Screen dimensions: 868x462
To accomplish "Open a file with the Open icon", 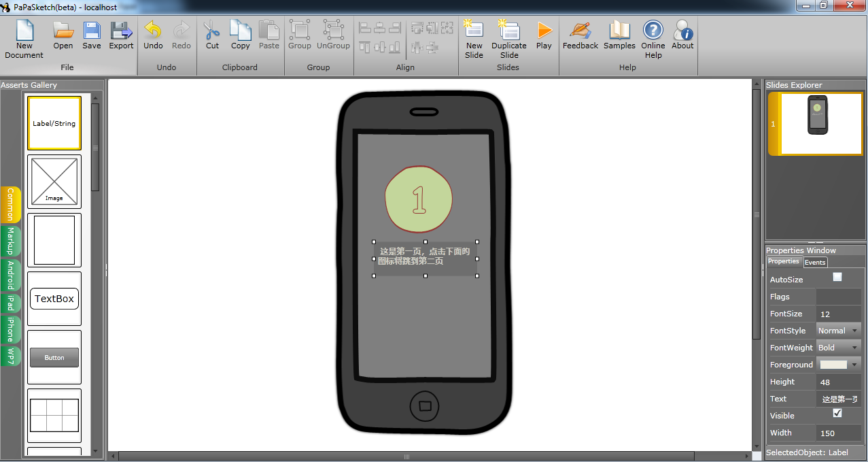I will [x=63, y=35].
